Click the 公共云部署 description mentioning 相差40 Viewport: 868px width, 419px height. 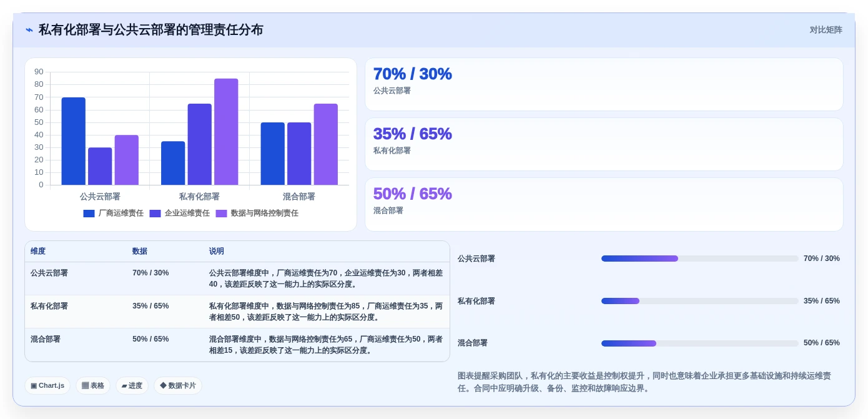[326, 279]
